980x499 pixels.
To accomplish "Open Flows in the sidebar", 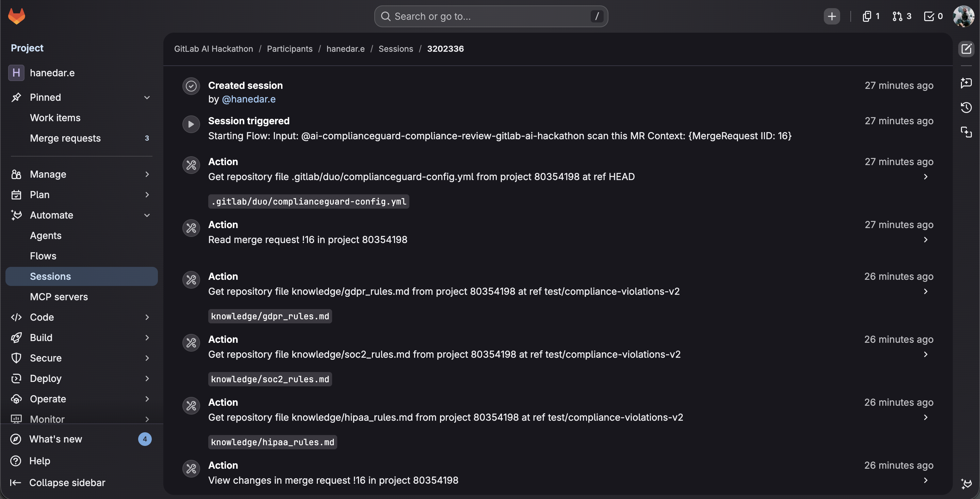I will point(43,256).
